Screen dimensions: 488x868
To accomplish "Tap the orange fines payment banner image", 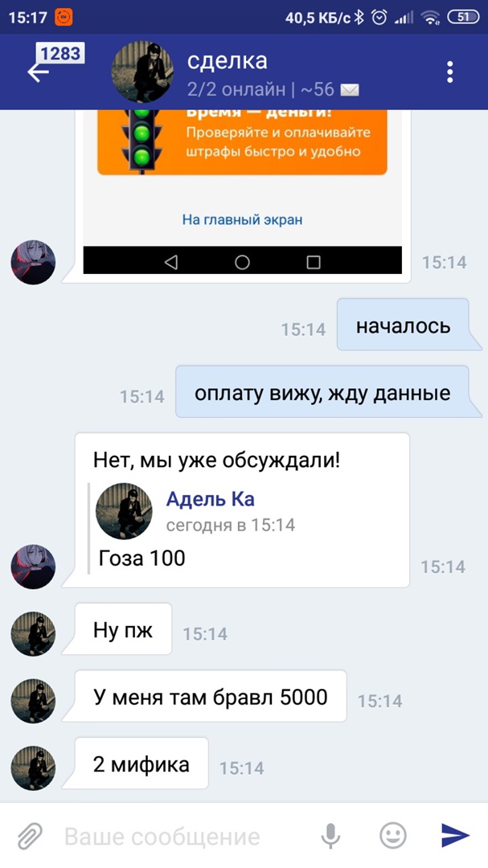I will [242, 142].
